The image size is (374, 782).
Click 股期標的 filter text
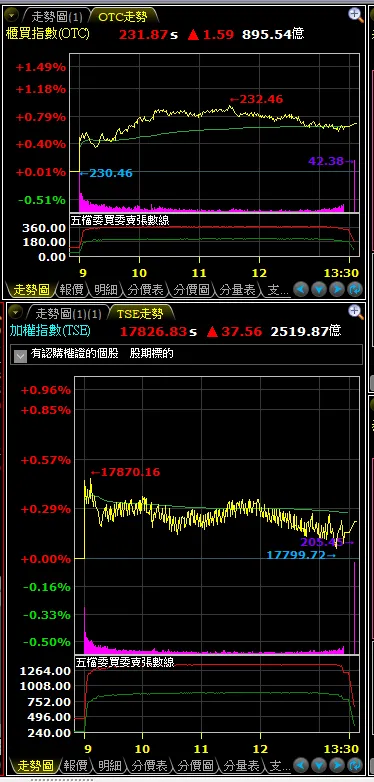coord(152,354)
